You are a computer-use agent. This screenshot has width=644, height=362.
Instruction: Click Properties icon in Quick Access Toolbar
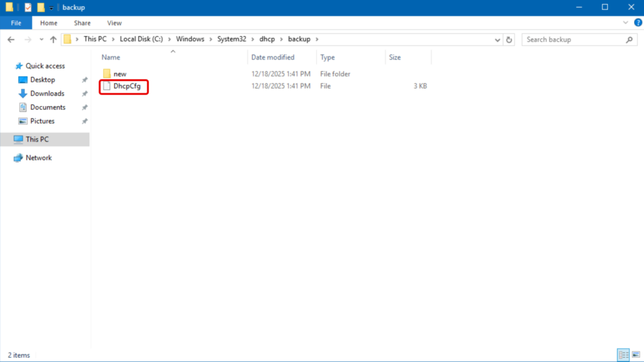pyautogui.click(x=28, y=8)
